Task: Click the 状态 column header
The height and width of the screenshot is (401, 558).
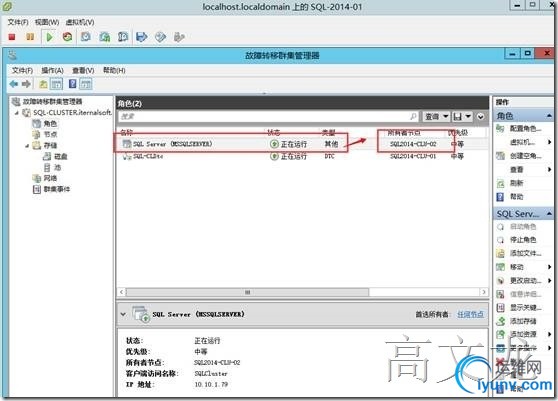Action: click(273, 132)
